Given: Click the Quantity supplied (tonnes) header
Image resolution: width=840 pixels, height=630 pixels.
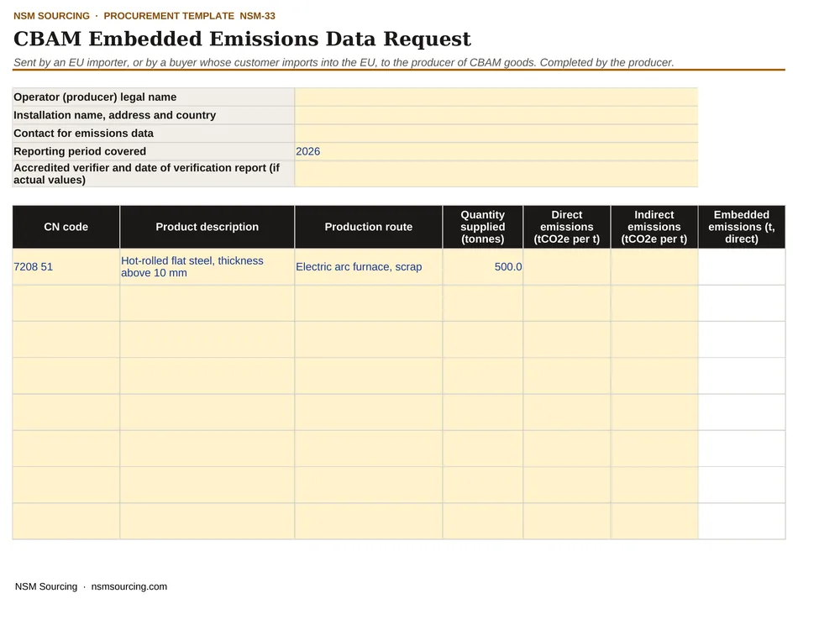Looking at the screenshot, I should 483,227.
